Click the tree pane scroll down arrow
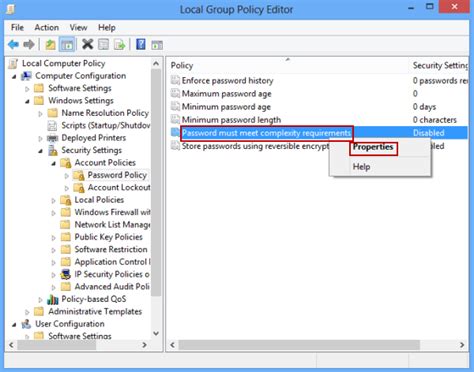 coord(156,333)
